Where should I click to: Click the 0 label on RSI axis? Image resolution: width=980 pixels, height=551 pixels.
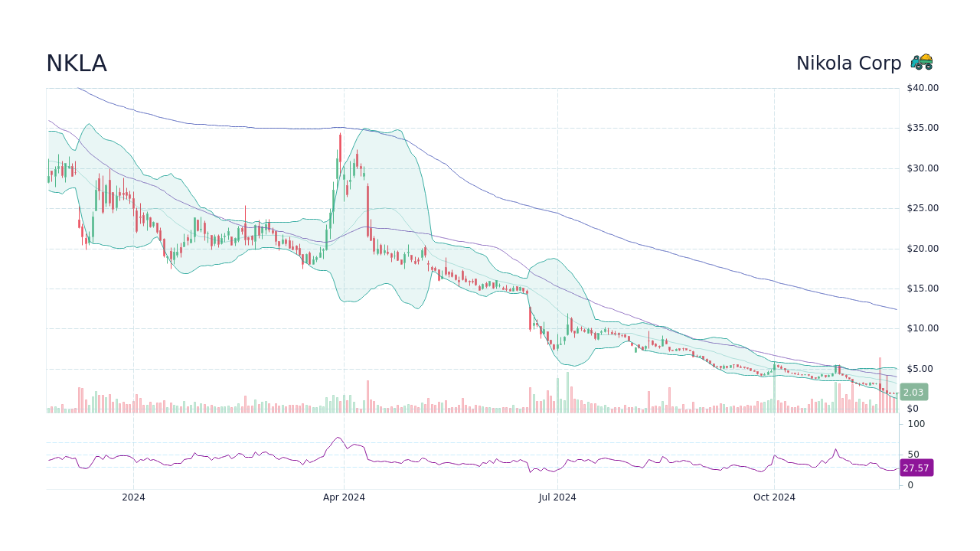[x=910, y=485]
